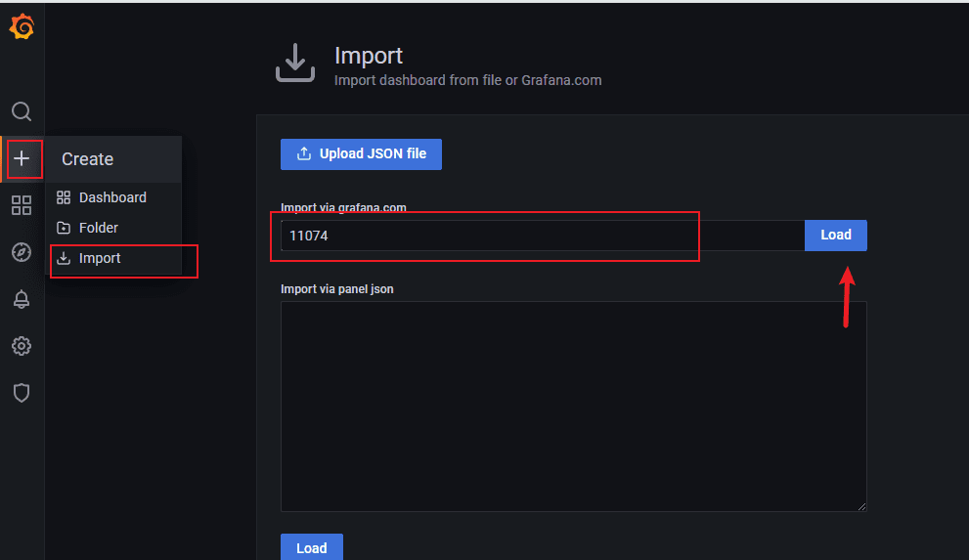The width and height of the screenshot is (969, 560).
Task: Click the large Import download icon in header
Action: pyautogui.click(x=294, y=65)
